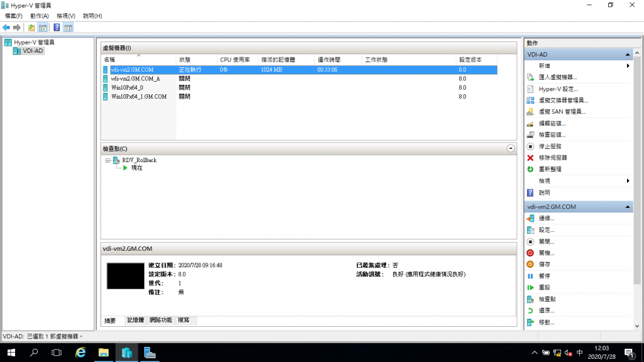This screenshot has height=362, width=644.
Task: Click the Forward arrow in toolbar
Action: (x=17, y=28)
